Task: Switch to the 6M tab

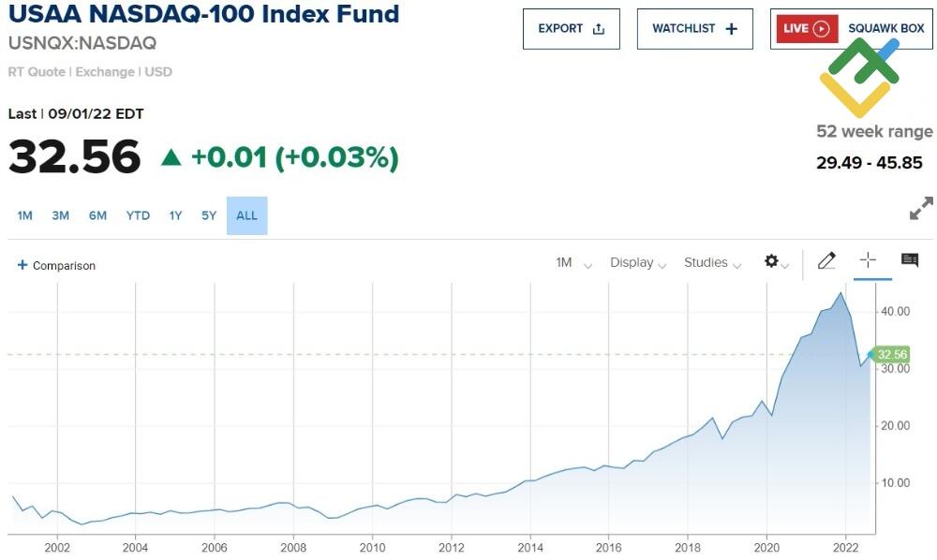Action: coord(97,215)
